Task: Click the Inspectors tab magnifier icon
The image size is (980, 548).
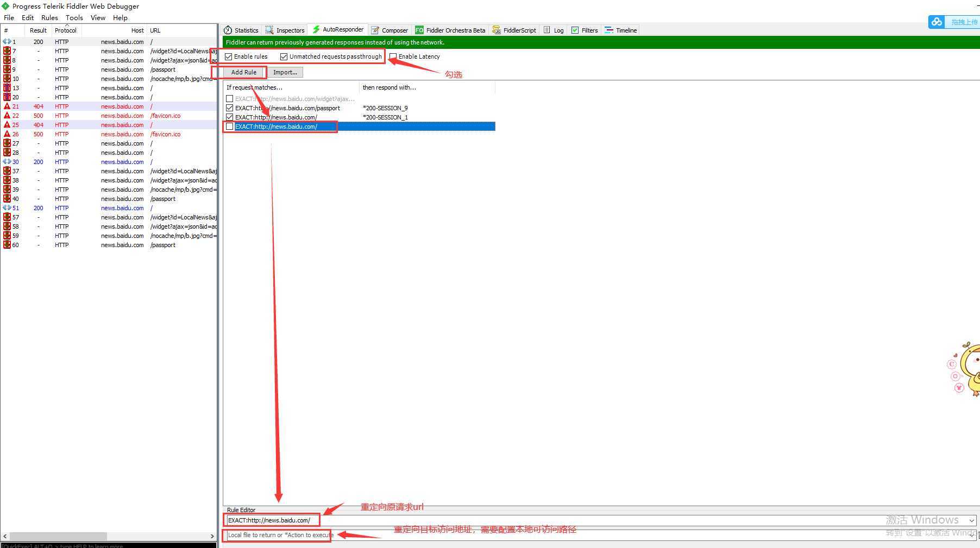Action: click(269, 30)
